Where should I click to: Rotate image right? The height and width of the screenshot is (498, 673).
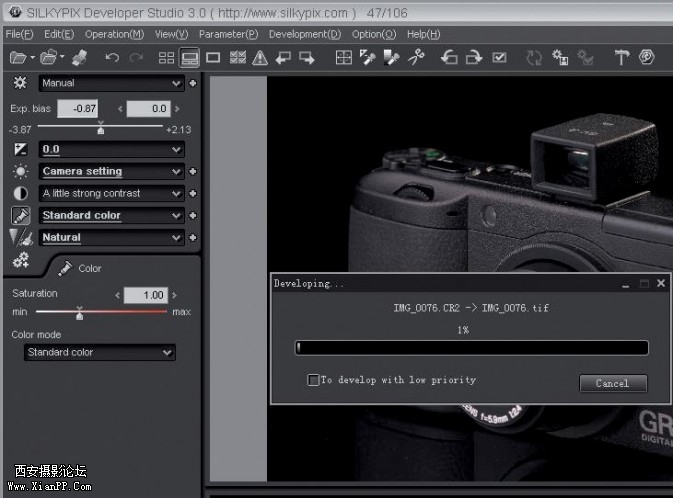pos(474,58)
